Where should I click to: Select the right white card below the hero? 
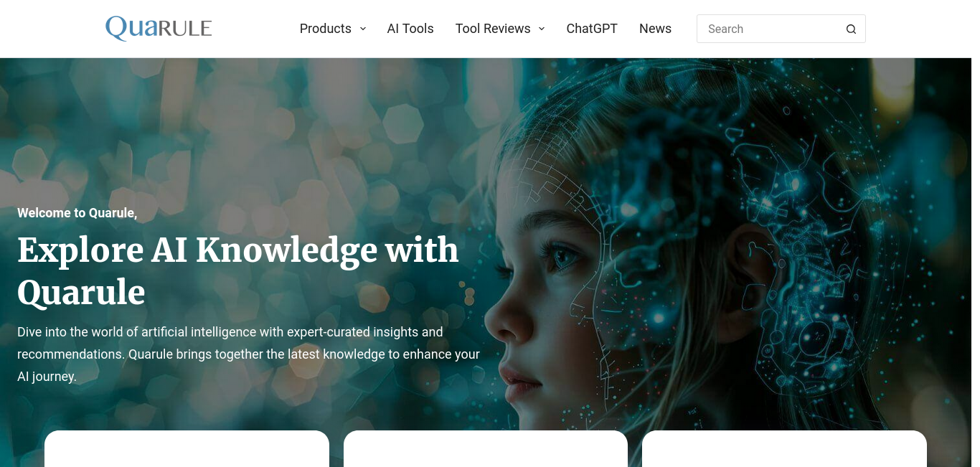(x=784, y=448)
